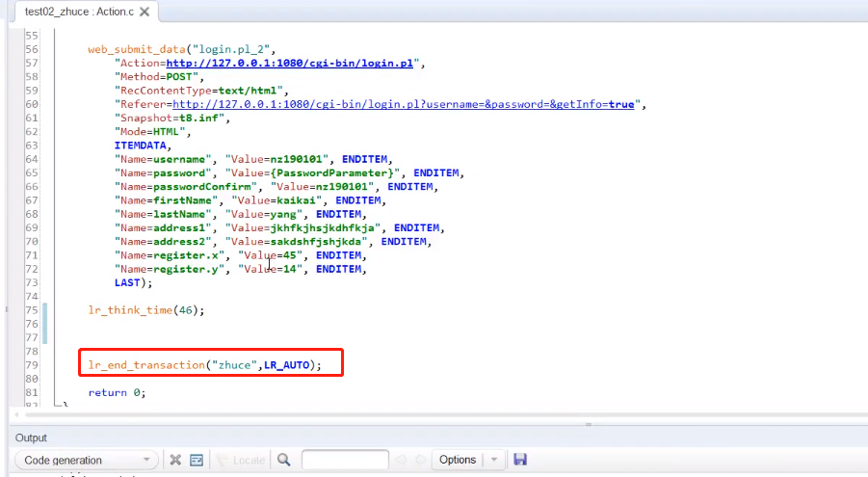Click Value=yang on the lastName line
Viewport: 868px width, 477px height.
pos(266,214)
